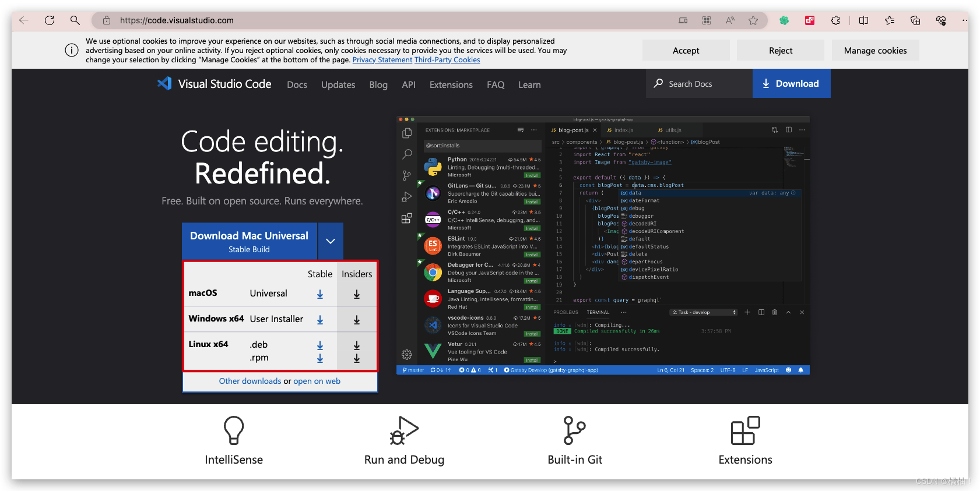Image resolution: width=980 pixels, height=491 pixels.
Task: Click the Read aloud icon
Action: [730, 20]
